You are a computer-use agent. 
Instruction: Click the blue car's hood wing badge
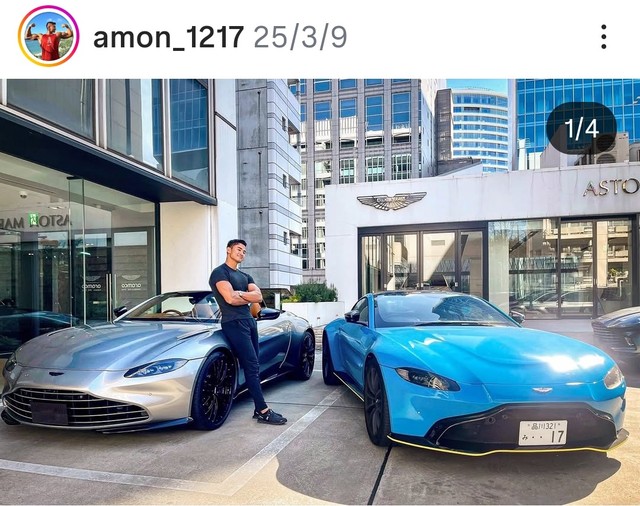click(x=542, y=390)
